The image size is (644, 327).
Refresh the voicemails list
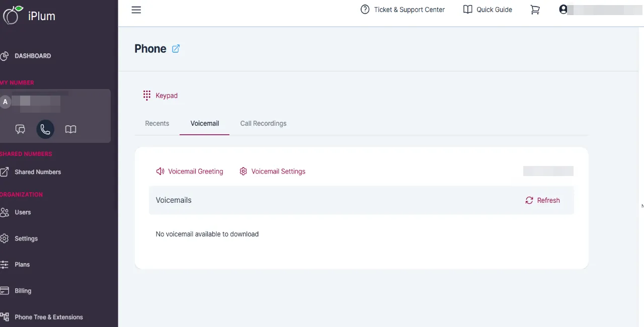(x=542, y=200)
